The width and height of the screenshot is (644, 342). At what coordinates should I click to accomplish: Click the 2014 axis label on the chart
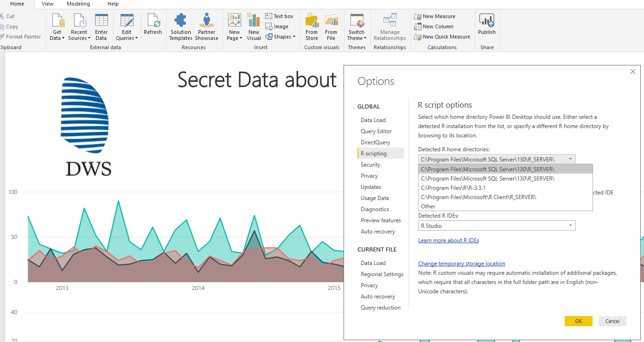tap(198, 288)
